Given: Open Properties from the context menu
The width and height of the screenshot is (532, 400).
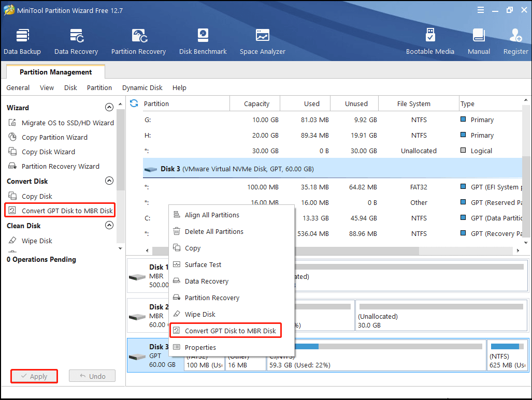Looking at the screenshot, I should click(232, 347).
